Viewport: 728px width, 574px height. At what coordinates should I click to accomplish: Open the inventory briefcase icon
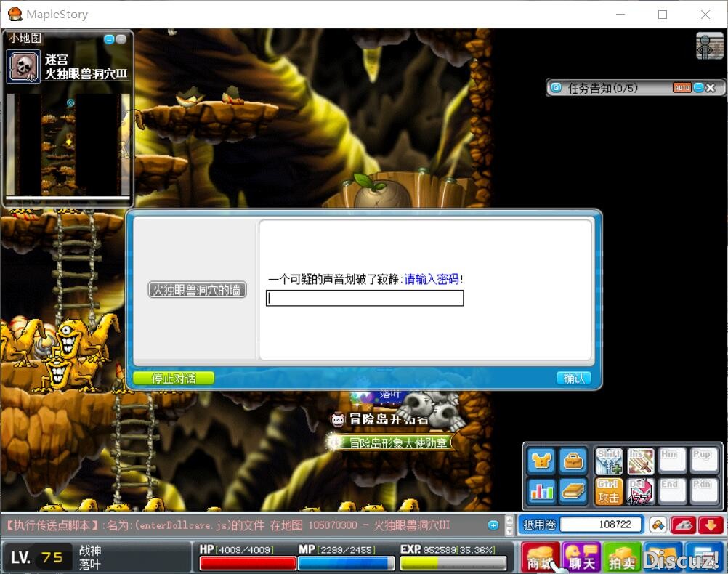[x=573, y=460]
